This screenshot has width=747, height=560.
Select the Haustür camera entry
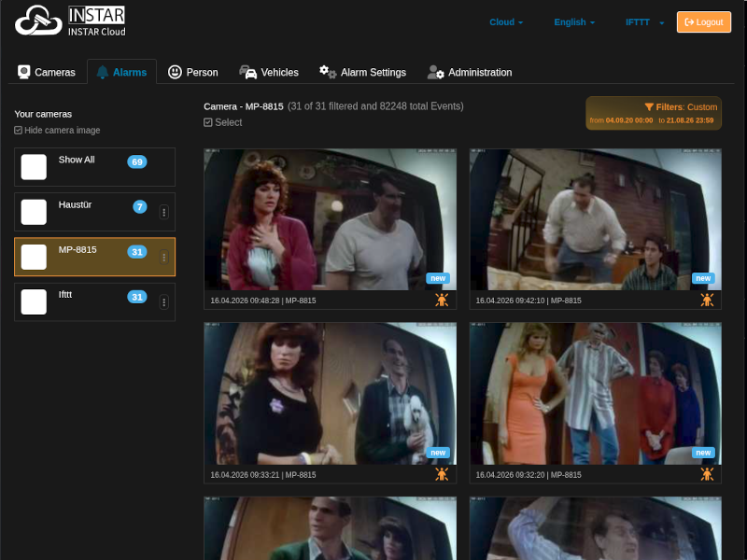[95, 212]
